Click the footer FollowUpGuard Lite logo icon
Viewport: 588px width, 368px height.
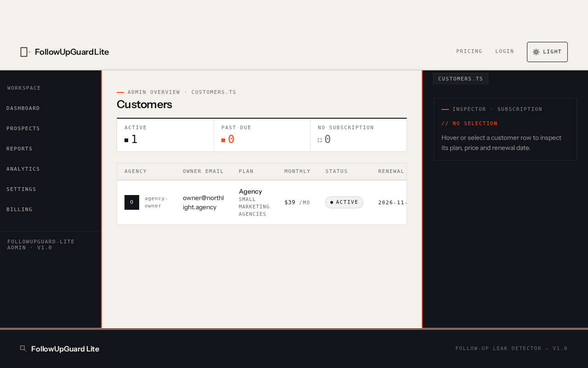pyautogui.click(x=23, y=349)
